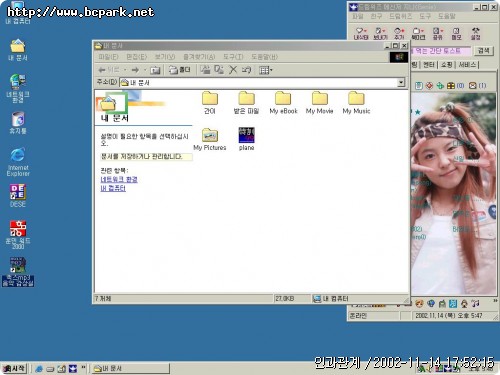500x375 pixels.
Task: Open the 도구(T) menu
Action: tap(233, 57)
